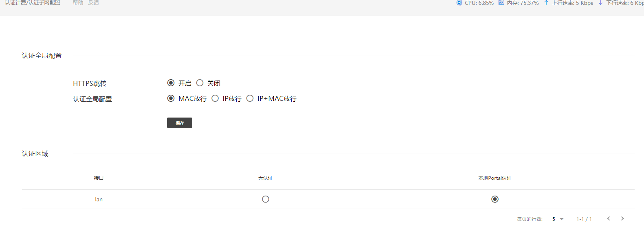Click the download rate arrow icon
Screen dimensions: 644x229
point(600,2)
